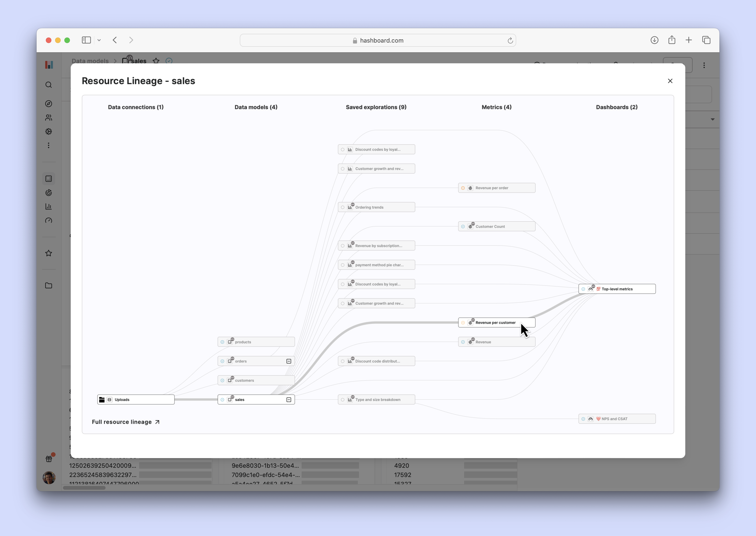Viewport: 756px width, 536px height.
Task: Open the gift icon with notification
Action: (x=49, y=458)
